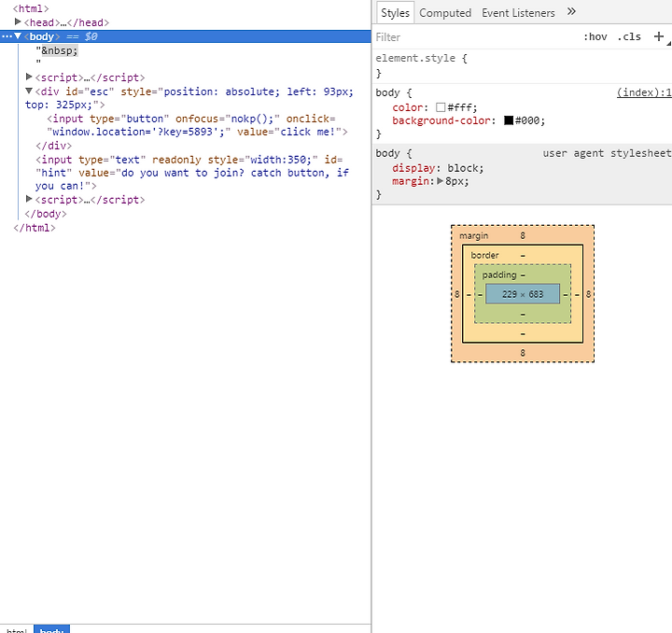Select the closing </div> tag
Screen dimensions: 672x633
tap(53, 146)
